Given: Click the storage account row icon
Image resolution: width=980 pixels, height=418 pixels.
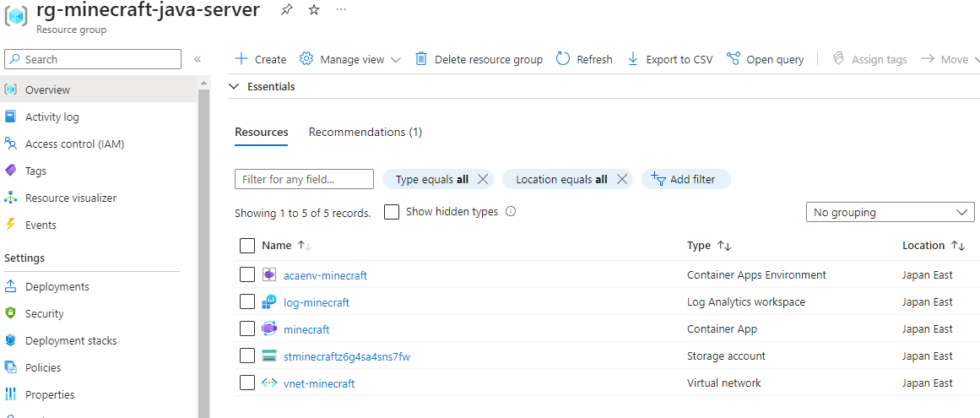Looking at the screenshot, I should click(x=268, y=356).
